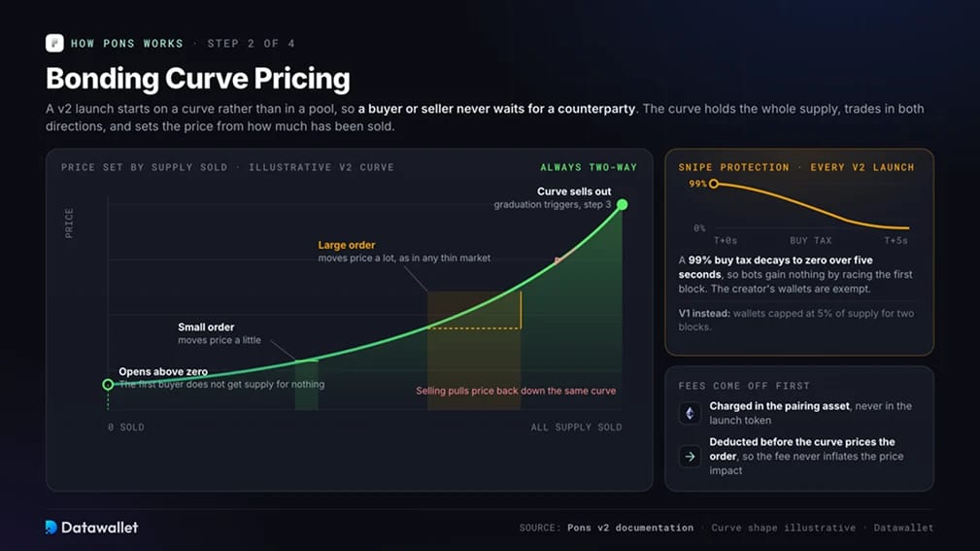Click the ALWAYS TWO-WAY label
The width and height of the screenshot is (980, 551).
point(589,167)
